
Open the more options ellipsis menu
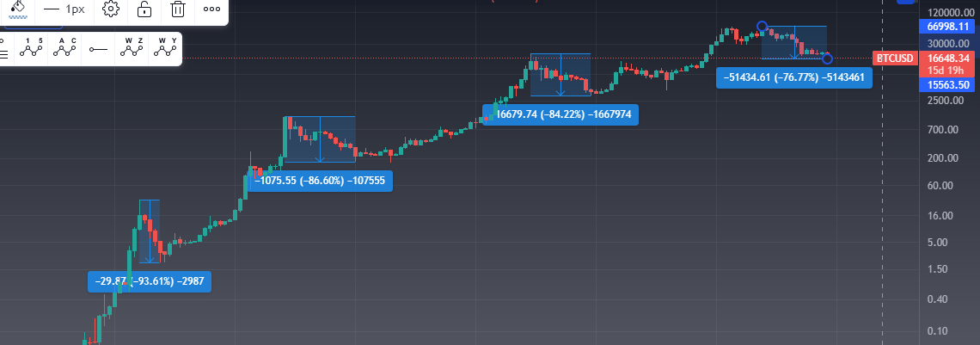click(x=211, y=10)
